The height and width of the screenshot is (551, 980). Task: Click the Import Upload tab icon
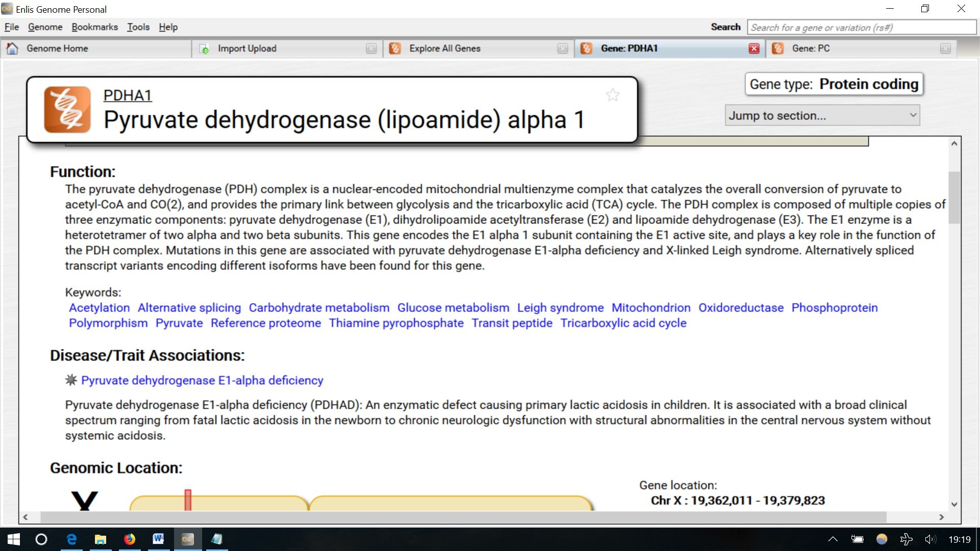pos(204,48)
